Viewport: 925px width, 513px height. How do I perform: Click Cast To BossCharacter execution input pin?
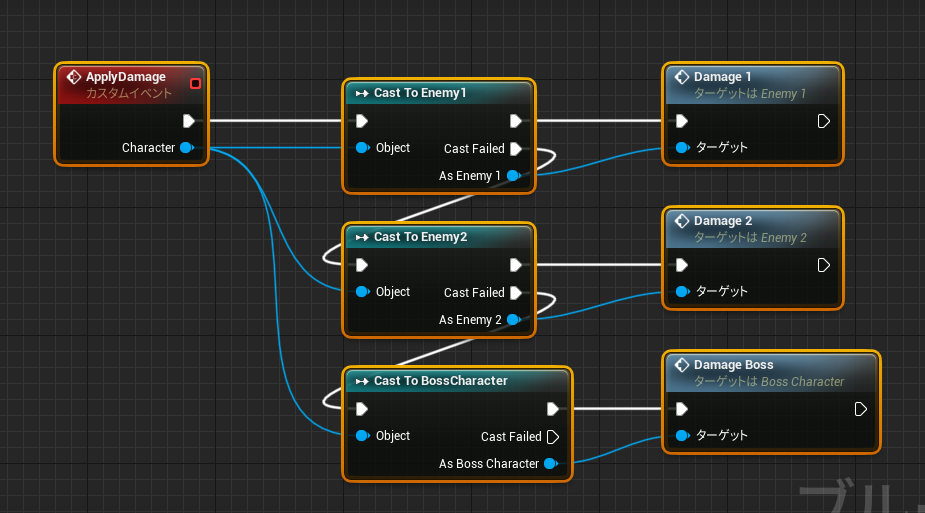[362, 409]
